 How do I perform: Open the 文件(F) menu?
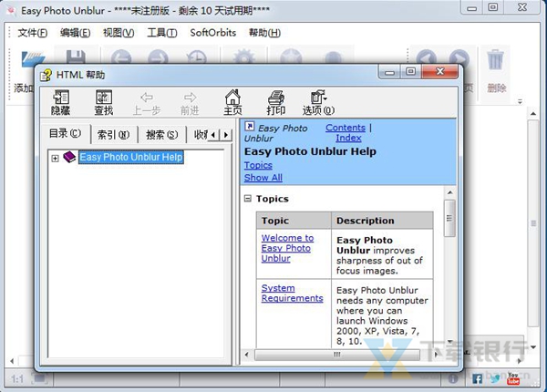tap(33, 33)
